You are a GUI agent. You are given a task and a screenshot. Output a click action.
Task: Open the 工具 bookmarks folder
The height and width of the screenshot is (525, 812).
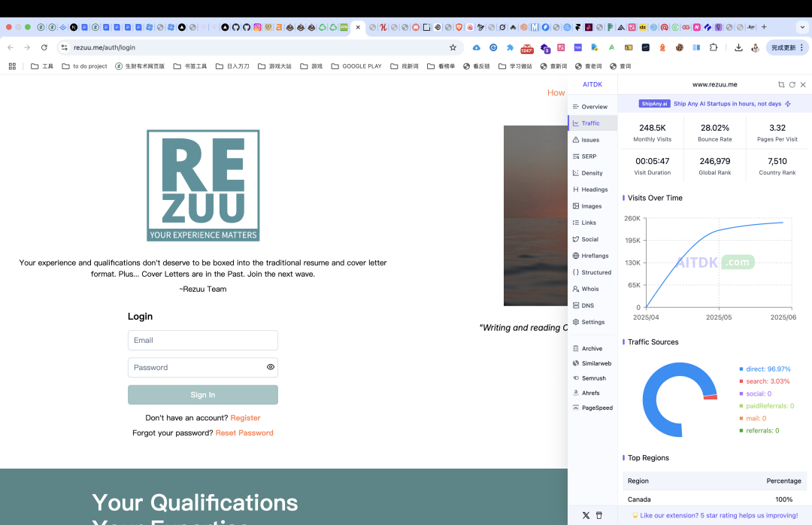tap(42, 66)
